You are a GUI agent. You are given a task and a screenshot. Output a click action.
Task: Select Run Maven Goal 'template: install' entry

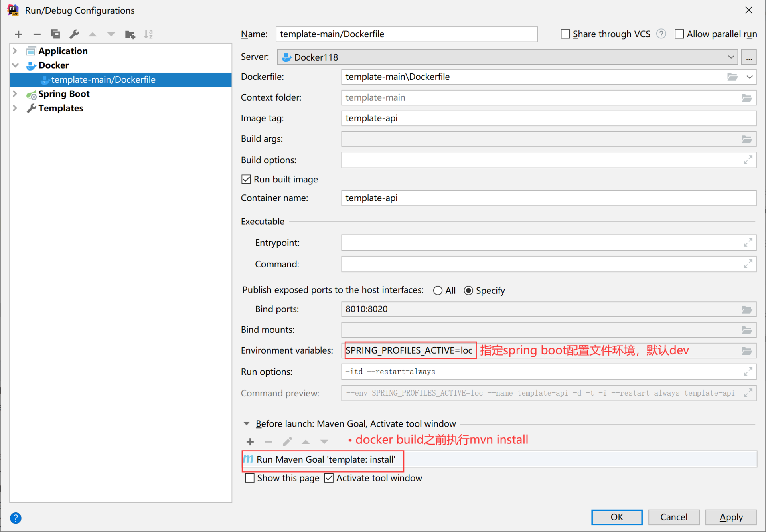(326, 459)
